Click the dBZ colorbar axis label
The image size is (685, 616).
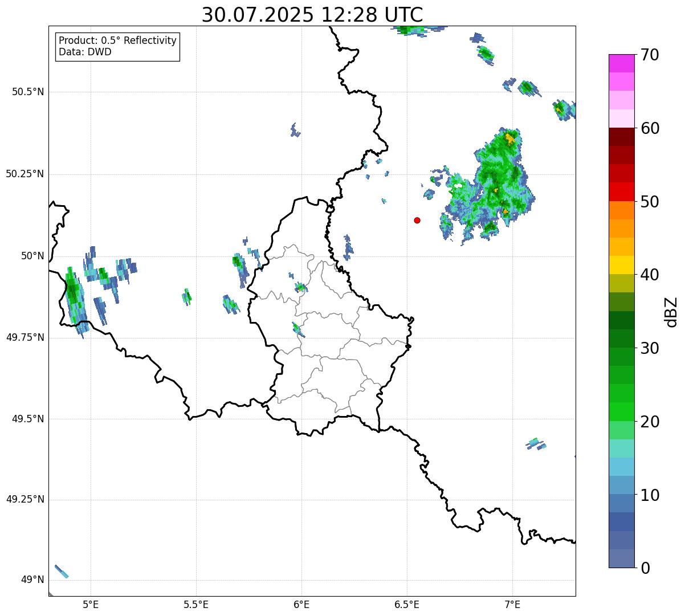(672, 312)
